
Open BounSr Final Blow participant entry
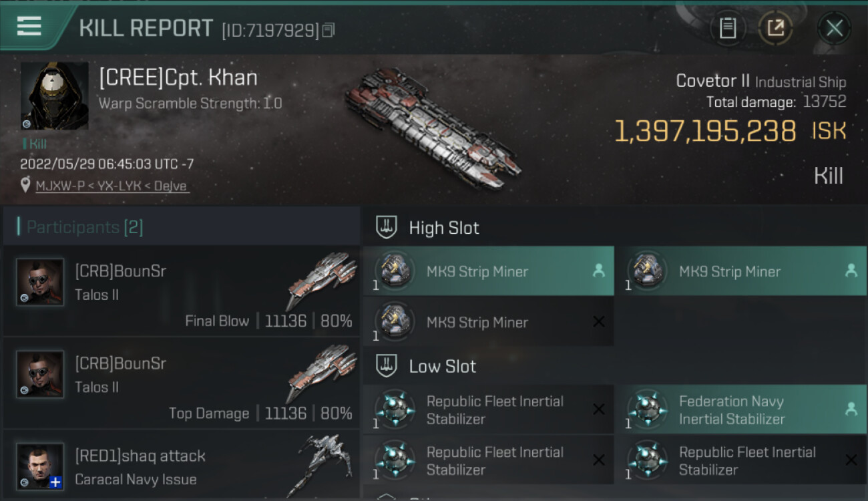point(181,291)
